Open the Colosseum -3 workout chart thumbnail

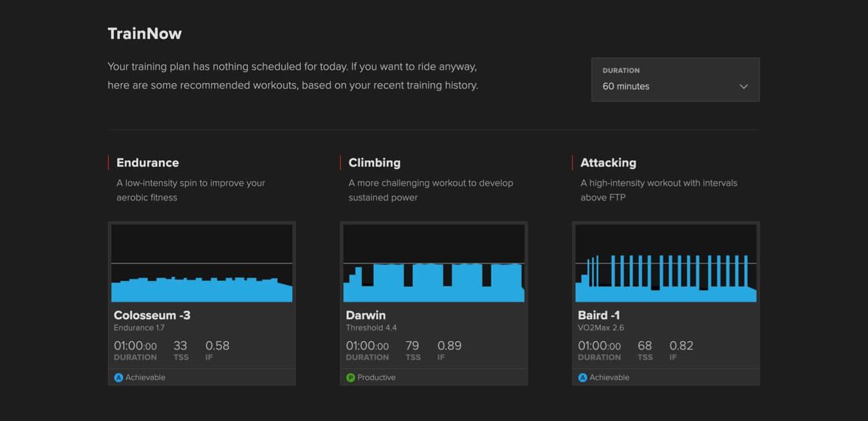tap(202, 263)
